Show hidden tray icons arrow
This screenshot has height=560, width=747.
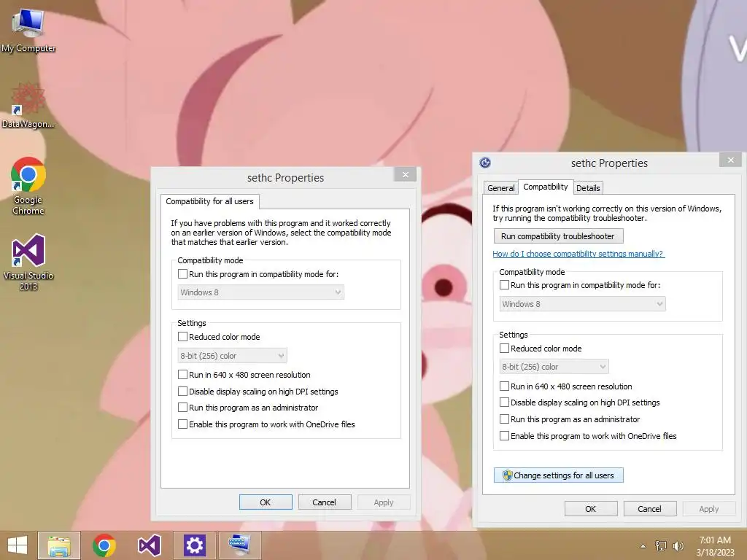pos(643,546)
